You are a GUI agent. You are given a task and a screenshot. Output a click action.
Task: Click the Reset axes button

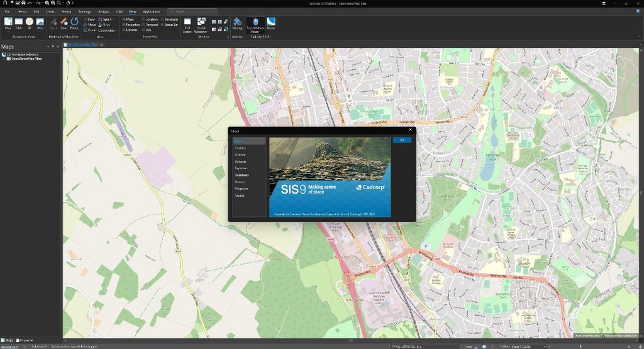pyautogui.click(x=105, y=25)
